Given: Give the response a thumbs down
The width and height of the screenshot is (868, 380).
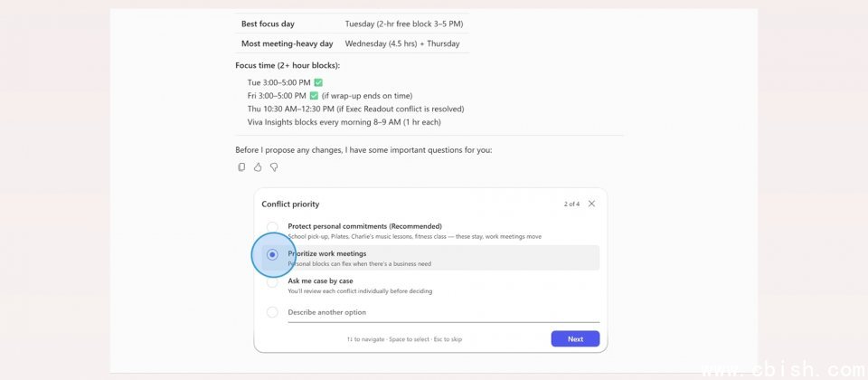Looking at the screenshot, I should pyautogui.click(x=274, y=167).
